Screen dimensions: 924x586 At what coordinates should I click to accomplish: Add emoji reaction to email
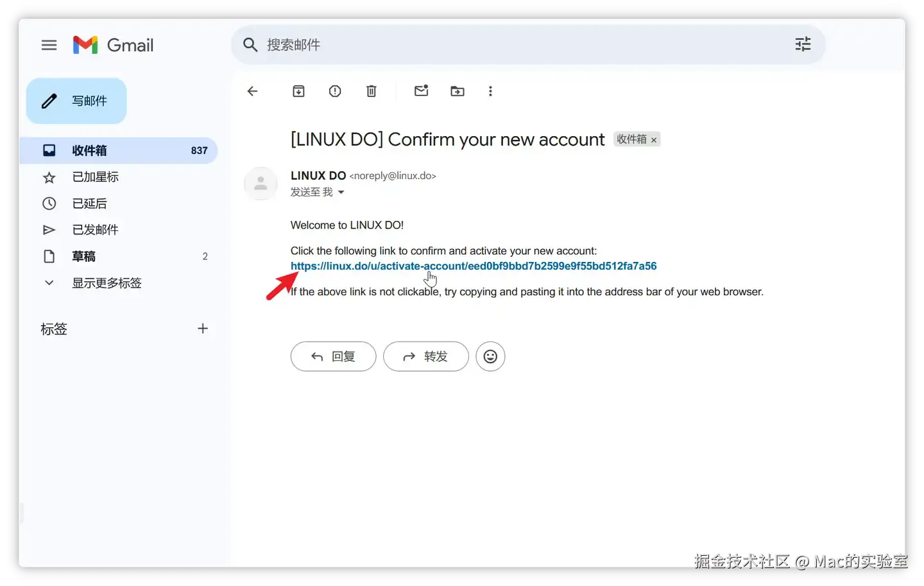click(x=490, y=356)
